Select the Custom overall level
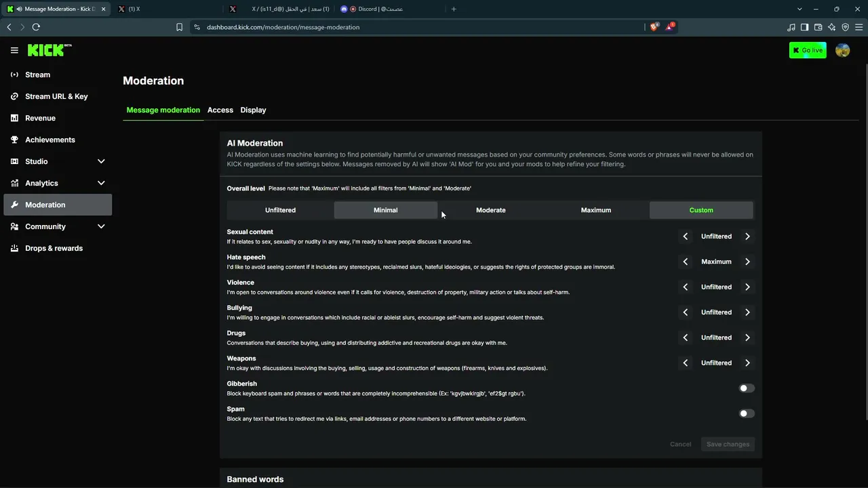Image resolution: width=868 pixels, height=488 pixels. pos(701,210)
